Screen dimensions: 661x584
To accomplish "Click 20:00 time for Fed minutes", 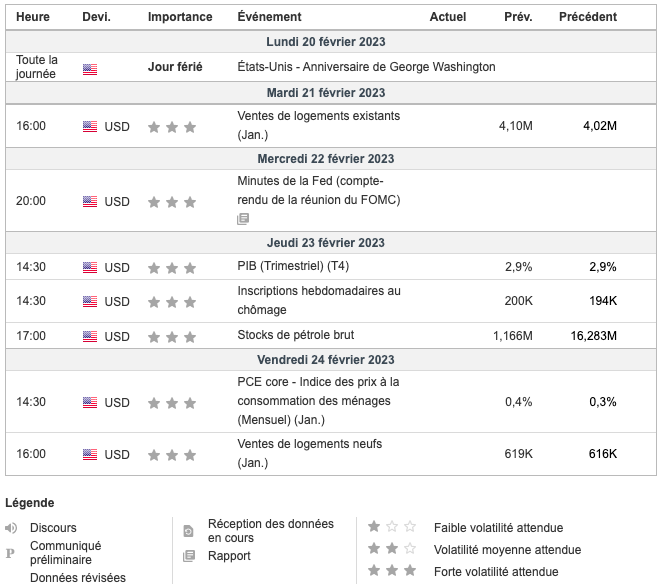I will (31, 201).
